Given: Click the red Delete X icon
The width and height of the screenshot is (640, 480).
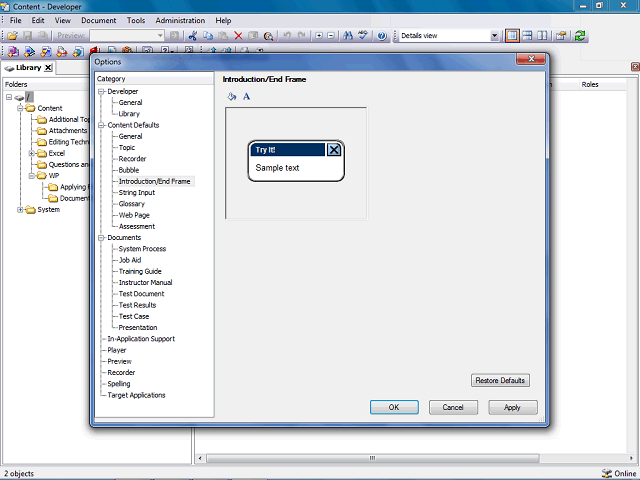Looking at the screenshot, I should pos(238,36).
